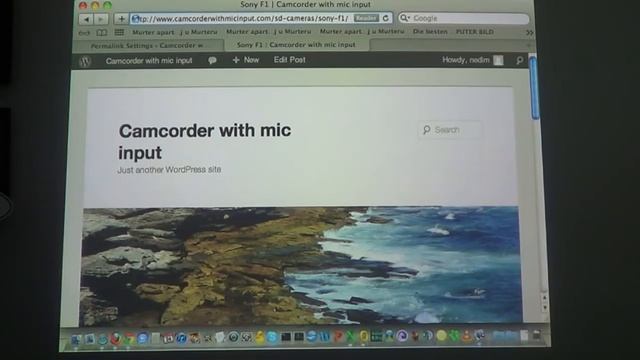
Task: Reload the page with the refresh icon
Action: pos(385,18)
